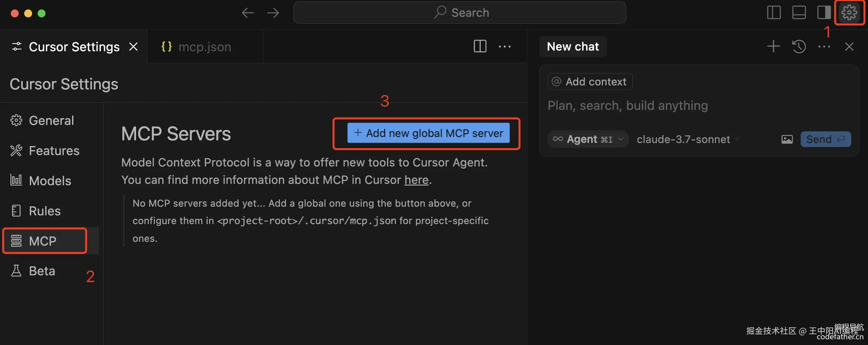Start a new chat with plus icon
This screenshot has height=345, width=868.
pyautogui.click(x=773, y=46)
